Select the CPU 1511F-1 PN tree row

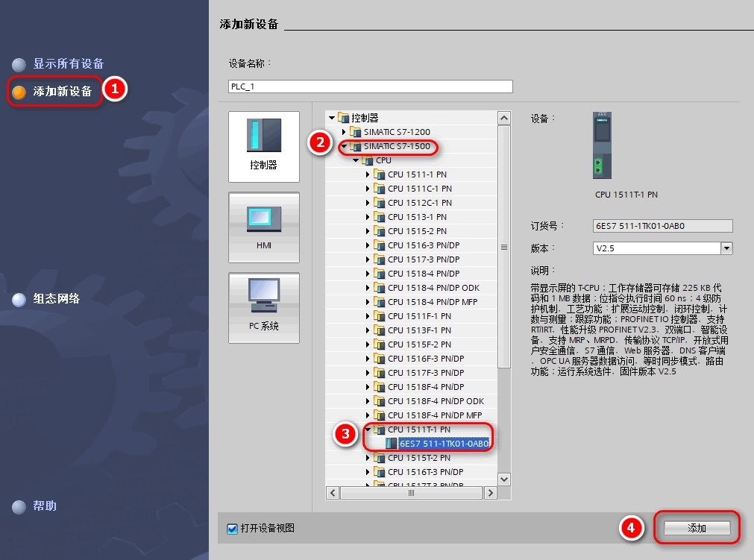[411, 316]
